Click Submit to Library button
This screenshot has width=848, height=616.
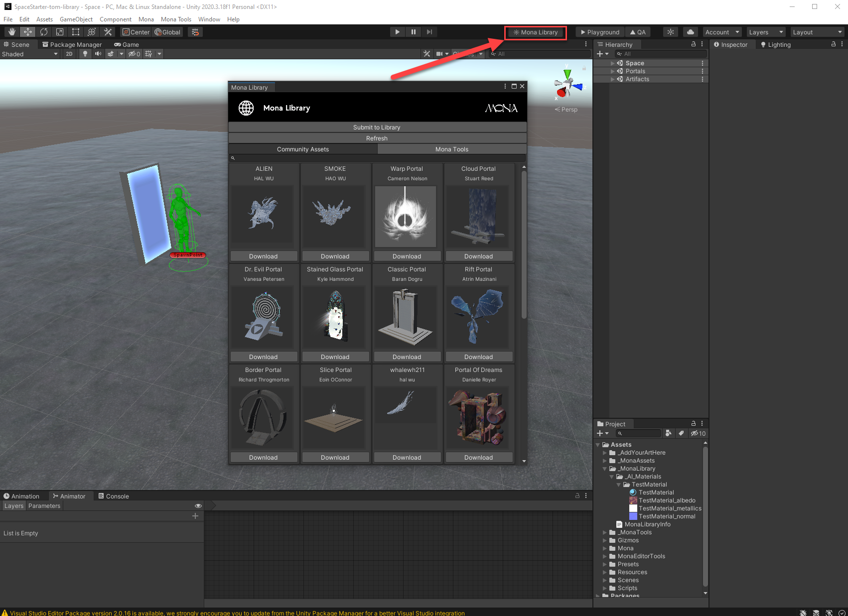(x=377, y=127)
